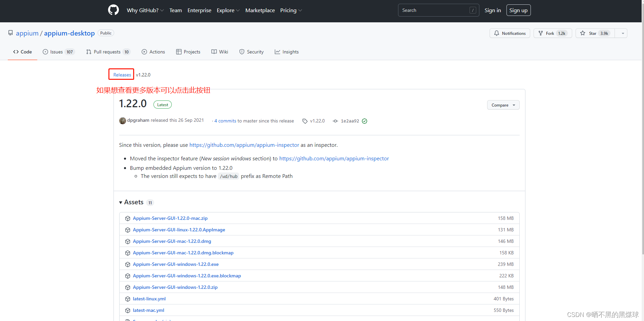This screenshot has height=321, width=644.
Task: Click dpgraham's avatar image
Action: coord(123,121)
